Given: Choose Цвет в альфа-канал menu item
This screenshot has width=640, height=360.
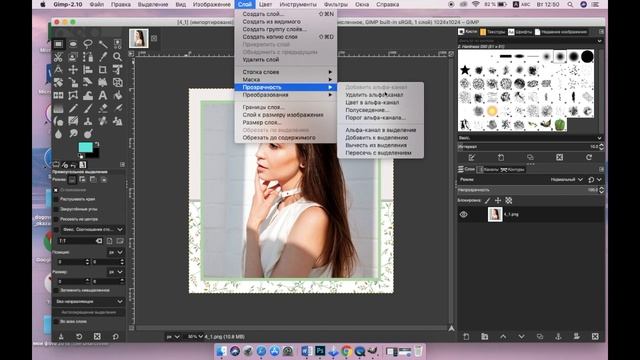Looking at the screenshot, I should coord(372,102).
